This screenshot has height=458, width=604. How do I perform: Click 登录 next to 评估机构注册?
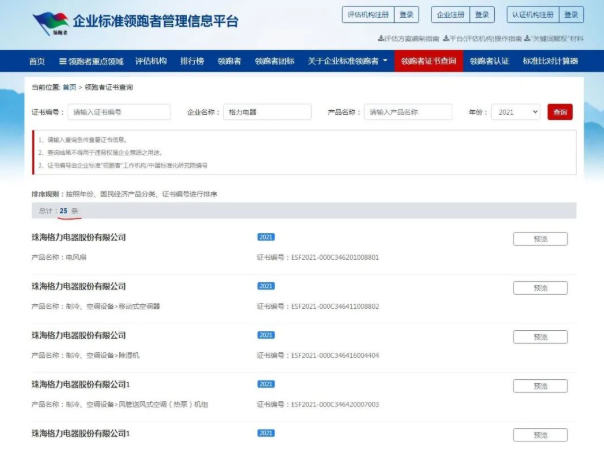(406, 15)
